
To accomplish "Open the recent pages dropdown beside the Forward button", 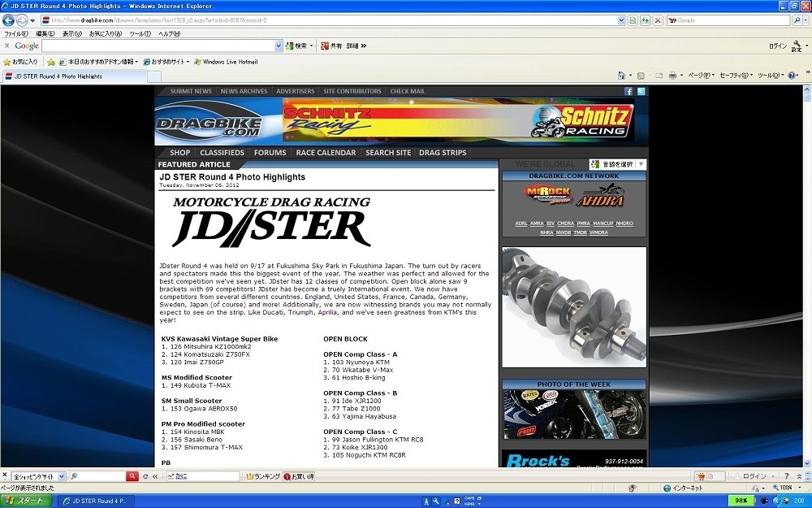I will [32, 21].
